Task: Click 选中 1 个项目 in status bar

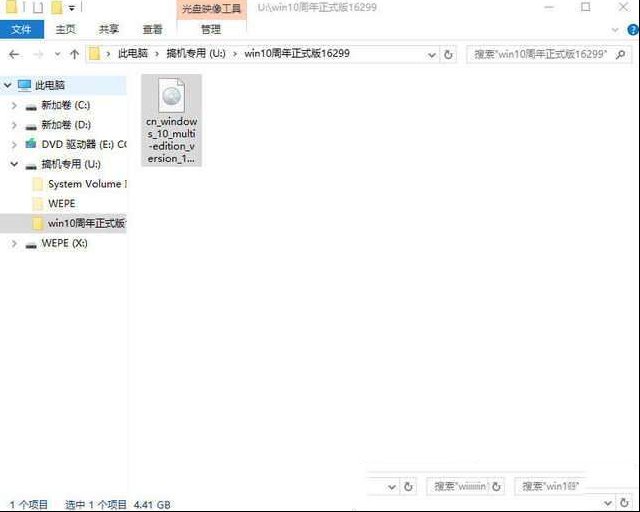Action: click(96, 505)
